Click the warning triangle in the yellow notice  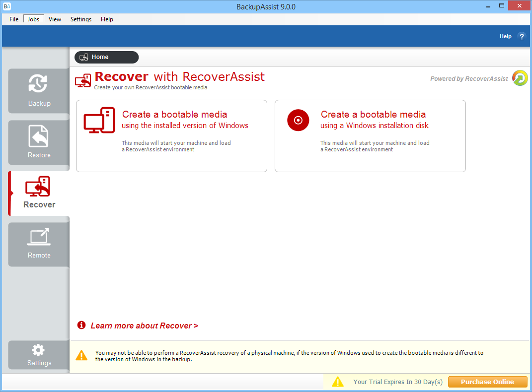click(x=81, y=355)
